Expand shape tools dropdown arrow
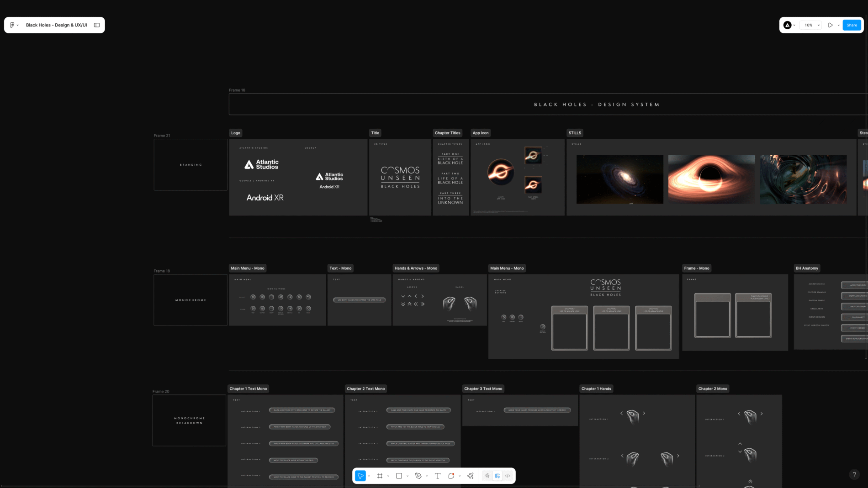 pos(408,476)
